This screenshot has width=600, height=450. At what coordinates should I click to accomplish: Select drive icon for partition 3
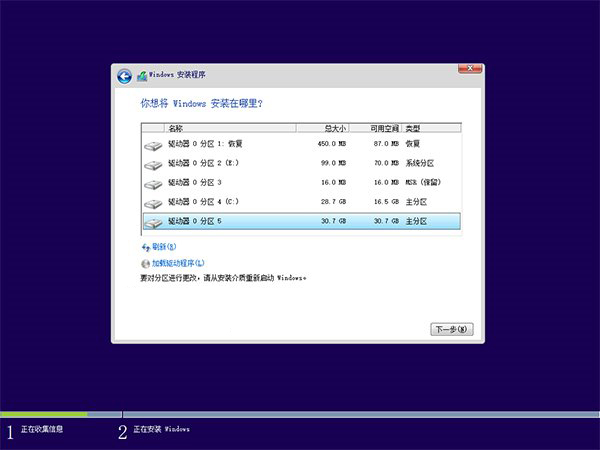pyautogui.click(x=153, y=184)
